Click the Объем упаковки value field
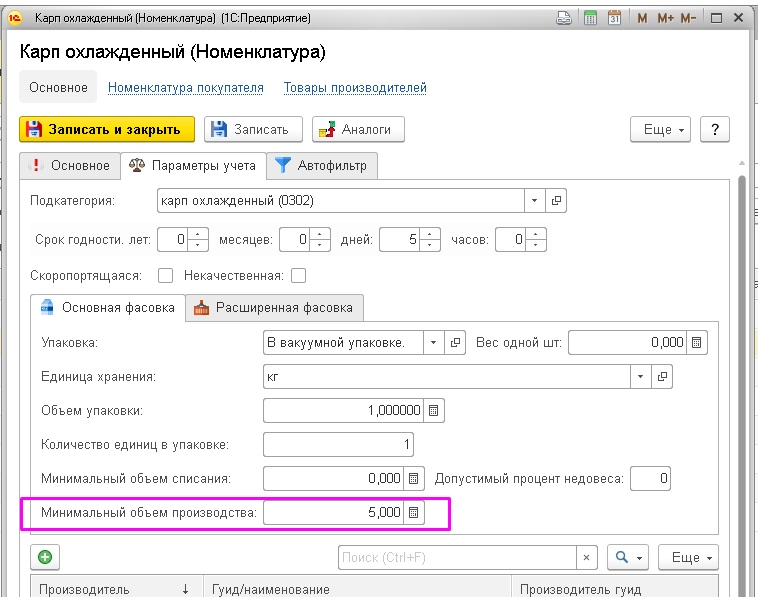This screenshot has height=597, width=758. click(344, 410)
